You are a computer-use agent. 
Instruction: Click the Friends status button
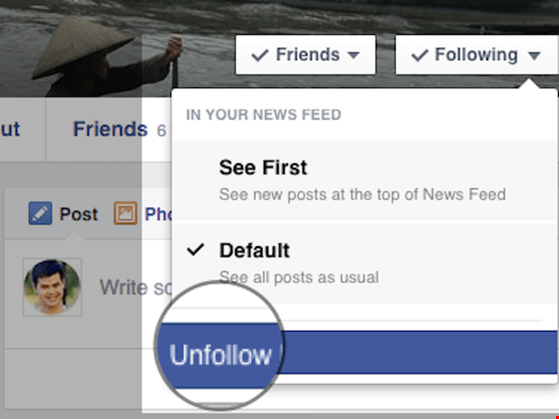point(306,55)
